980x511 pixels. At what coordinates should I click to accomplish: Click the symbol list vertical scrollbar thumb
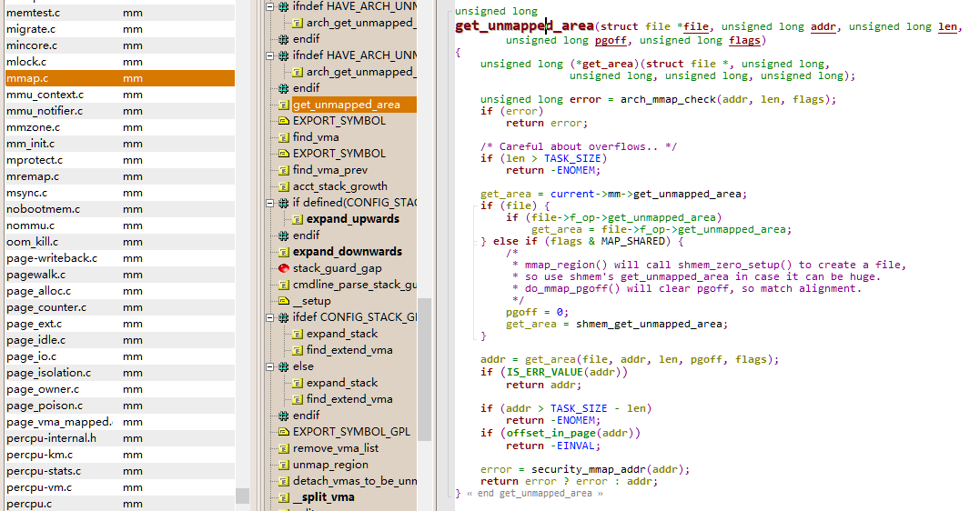point(424,369)
